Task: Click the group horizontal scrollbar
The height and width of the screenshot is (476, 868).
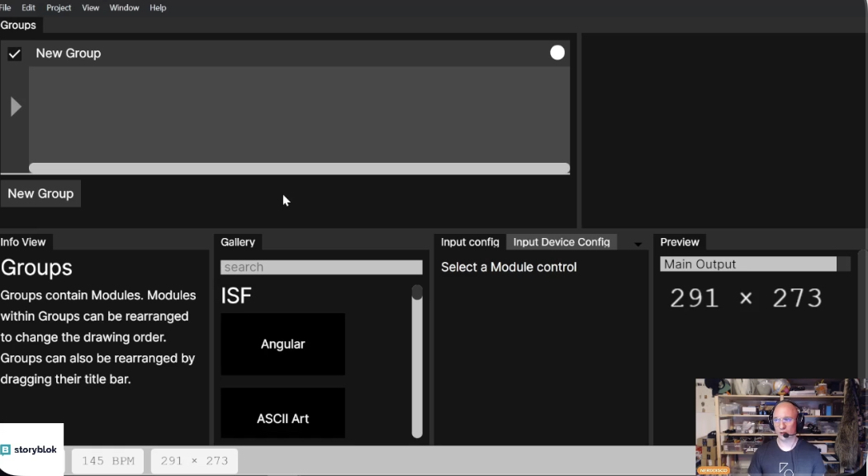Action: [x=299, y=169]
